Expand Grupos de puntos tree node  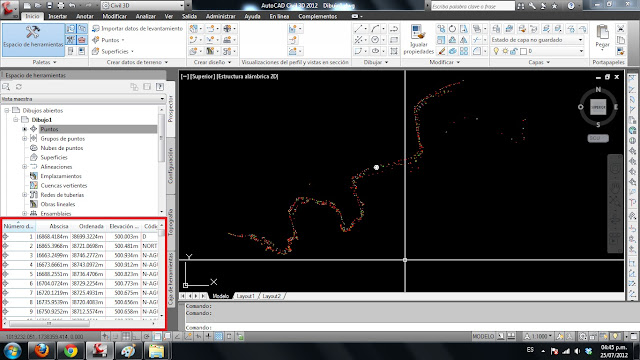(x=24, y=139)
